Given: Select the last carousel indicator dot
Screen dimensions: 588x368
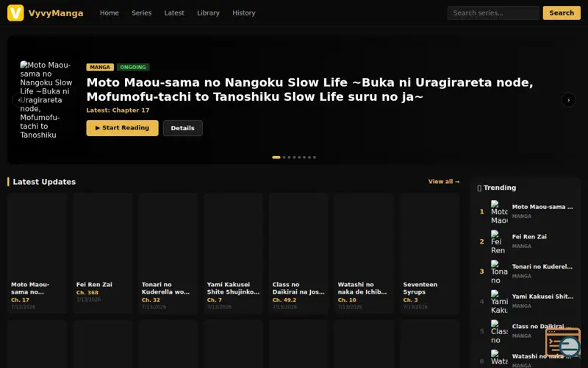Looking at the screenshot, I should pyautogui.click(x=315, y=158).
